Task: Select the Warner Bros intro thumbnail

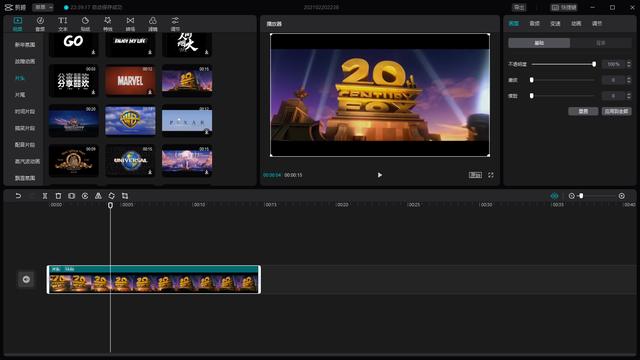Action: pyautogui.click(x=130, y=120)
